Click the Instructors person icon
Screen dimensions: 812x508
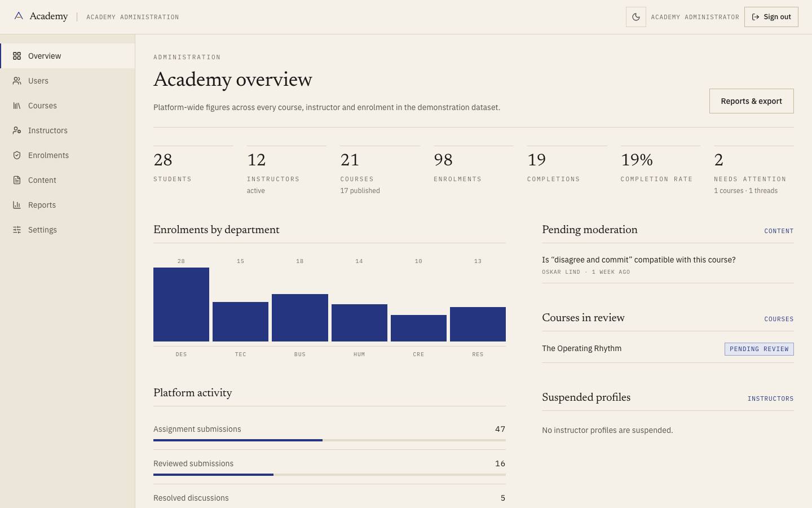pyautogui.click(x=17, y=130)
